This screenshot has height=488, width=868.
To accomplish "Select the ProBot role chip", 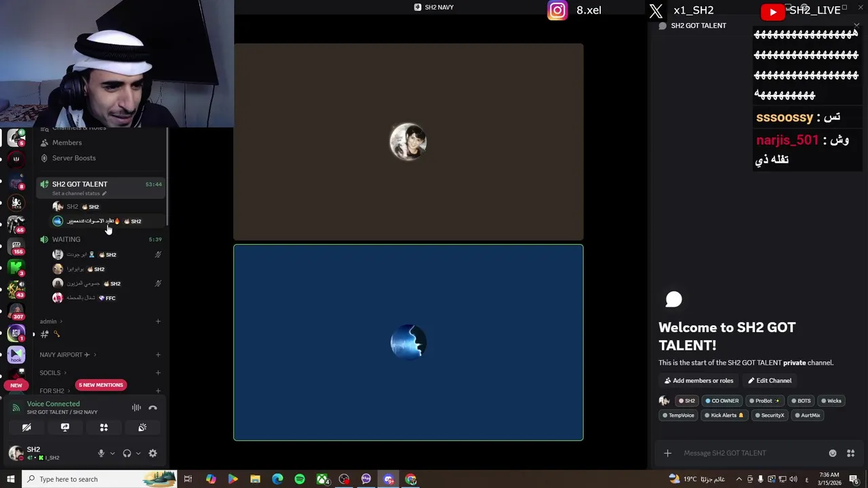I will click(x=764, y=401).
